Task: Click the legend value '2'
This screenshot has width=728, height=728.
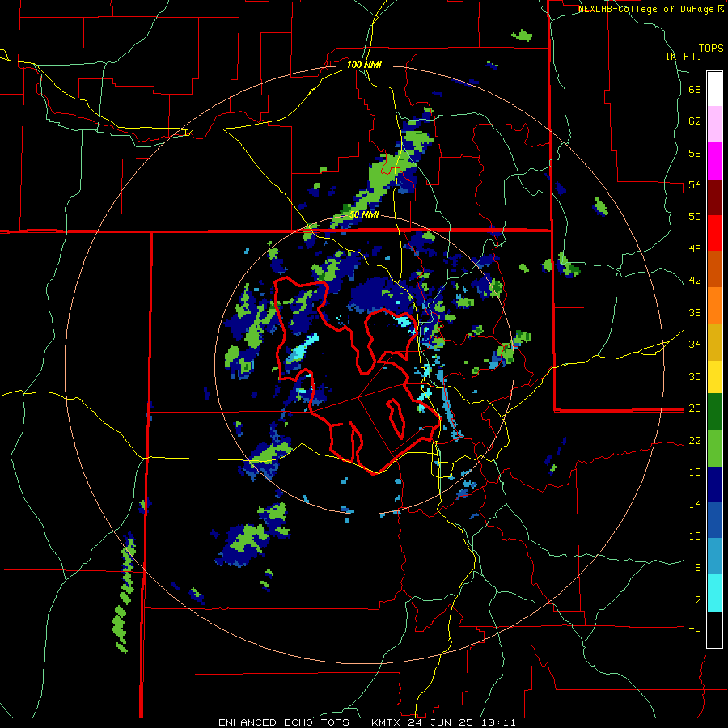Action: [698, 600]
